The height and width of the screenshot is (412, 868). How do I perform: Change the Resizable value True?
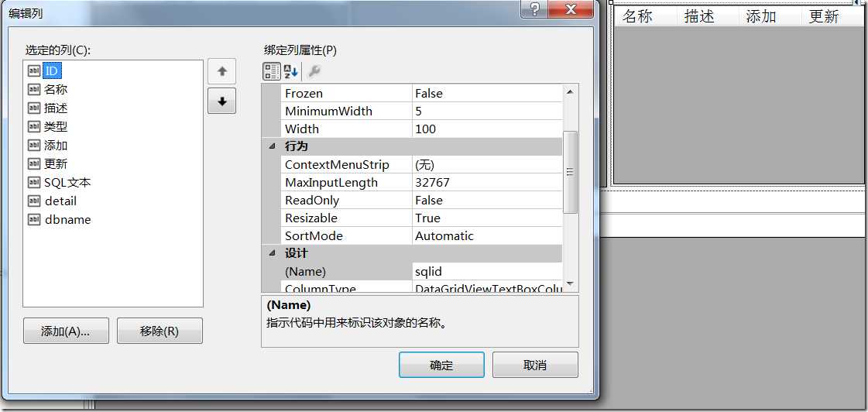(x=487, y=218)
